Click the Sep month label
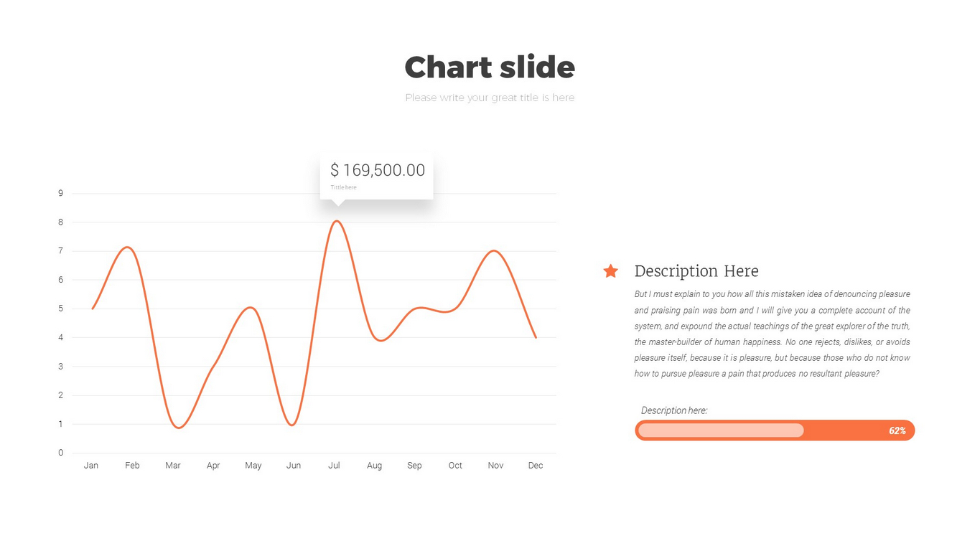 (414, 466)
